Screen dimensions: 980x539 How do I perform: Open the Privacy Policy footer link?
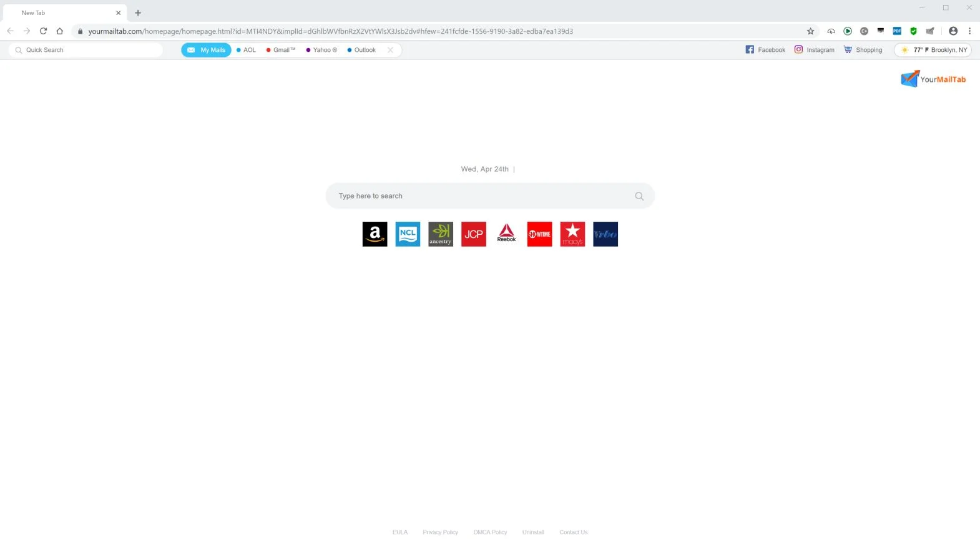coord(440,532)
